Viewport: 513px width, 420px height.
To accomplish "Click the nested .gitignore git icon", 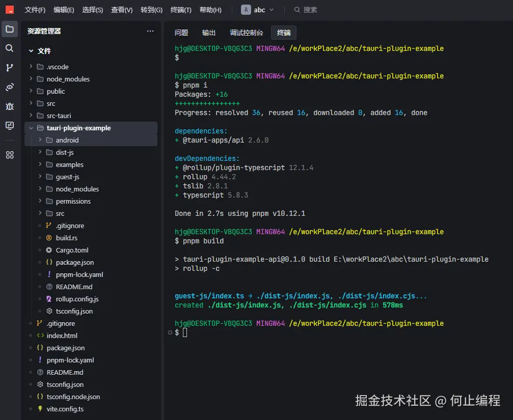I will pyautogui.click(x=48, y=226).
